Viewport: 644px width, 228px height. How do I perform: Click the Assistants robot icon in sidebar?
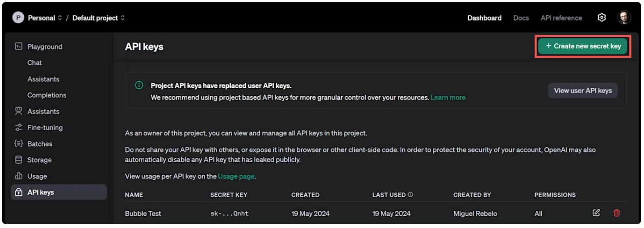19,111
